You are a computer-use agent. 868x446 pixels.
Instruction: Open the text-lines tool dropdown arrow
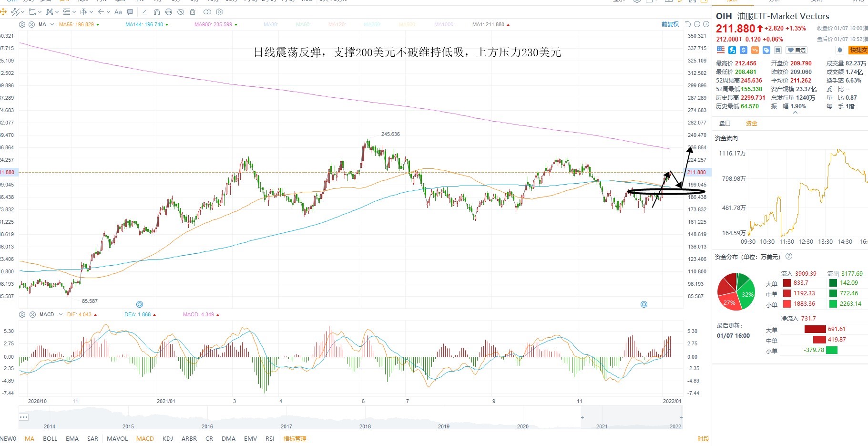point(74,12)
